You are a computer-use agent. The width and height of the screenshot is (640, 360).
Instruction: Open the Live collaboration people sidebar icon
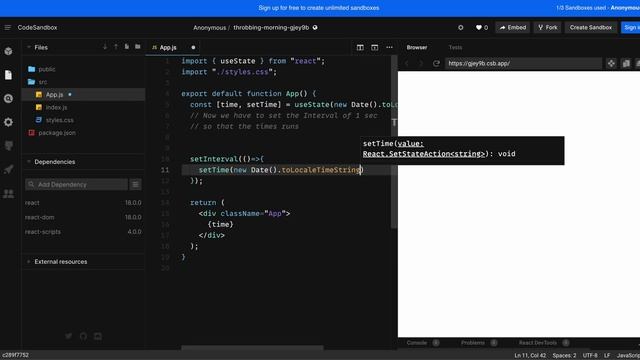(8, 193)
